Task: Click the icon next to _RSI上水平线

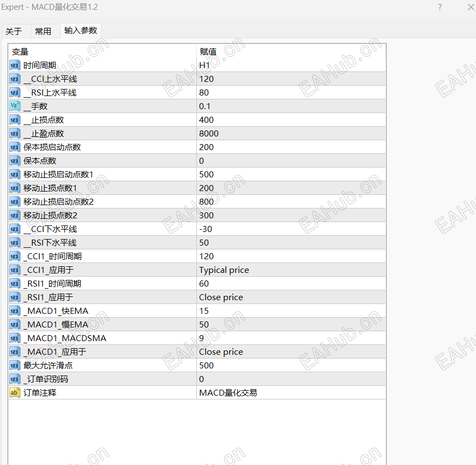Action: click(x=15, y=93)
